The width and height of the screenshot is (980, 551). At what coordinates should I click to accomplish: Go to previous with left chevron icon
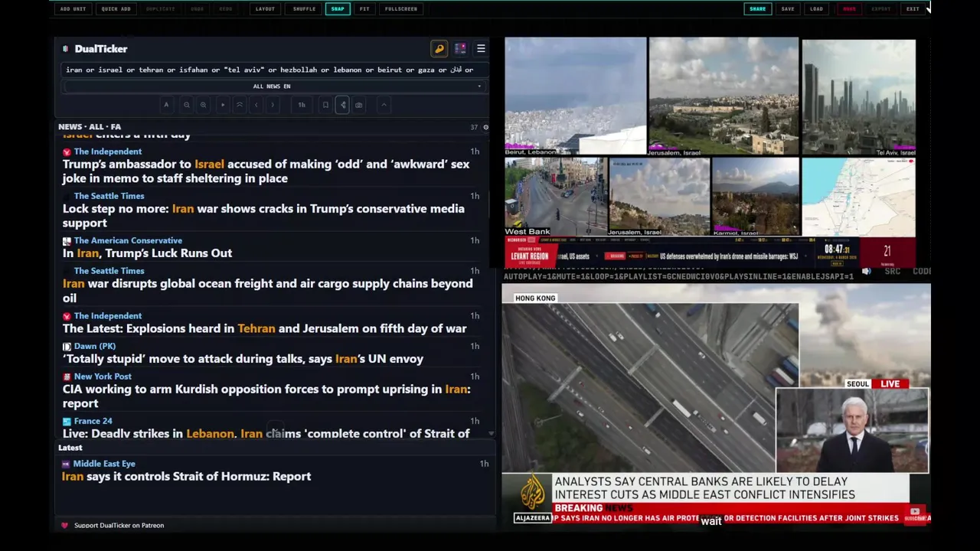click(256, 105)
